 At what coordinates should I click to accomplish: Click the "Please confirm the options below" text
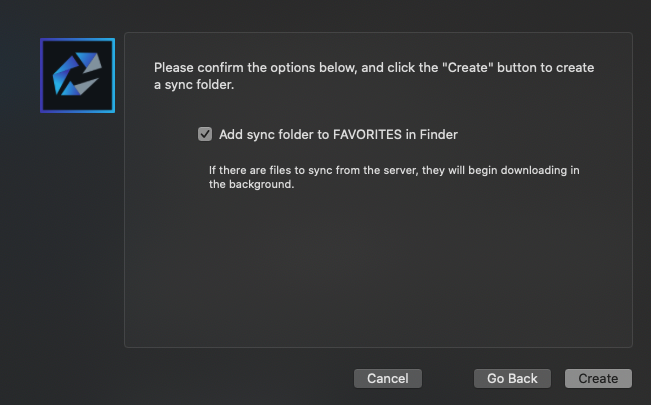coord(260,68)
